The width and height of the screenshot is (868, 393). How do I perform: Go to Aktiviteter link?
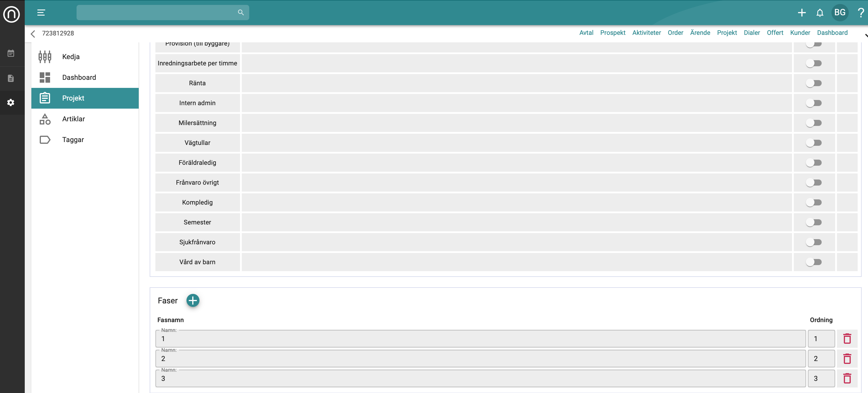click(646, 33)
